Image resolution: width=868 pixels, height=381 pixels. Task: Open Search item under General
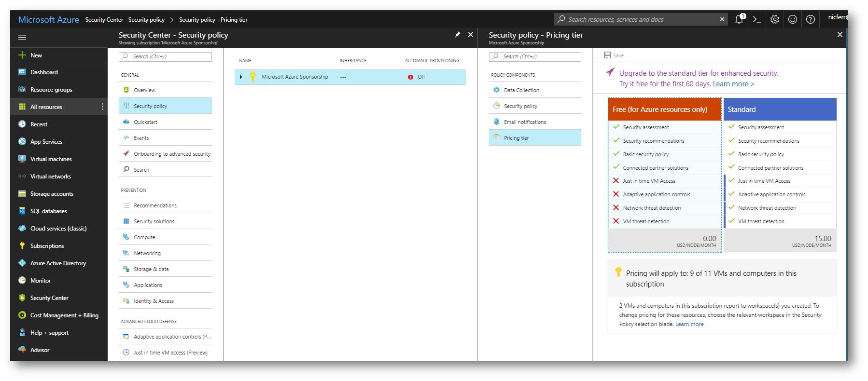point(165,170)
